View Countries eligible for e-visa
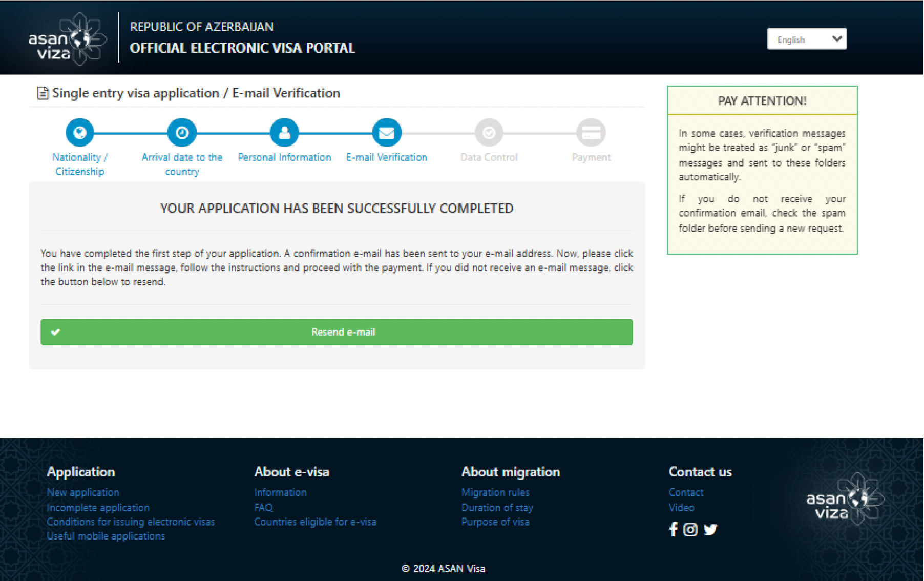 point(315,522)
